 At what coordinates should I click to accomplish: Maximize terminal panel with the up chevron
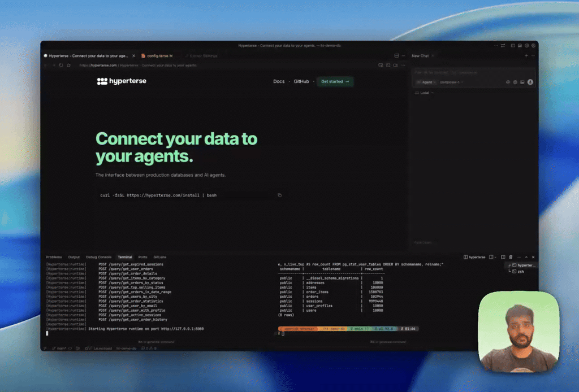click(526, 257)
